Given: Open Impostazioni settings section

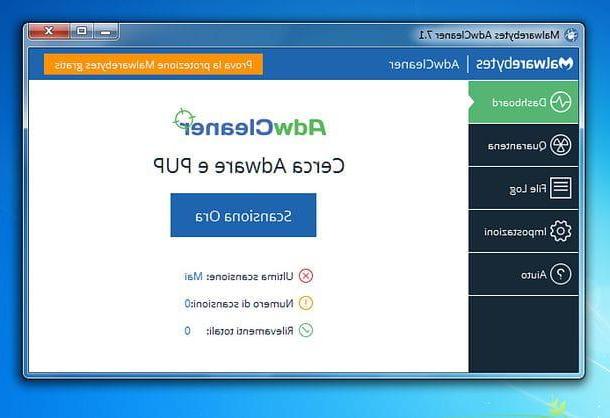Looking at the screenshot, I should click(x=524, y=231).
